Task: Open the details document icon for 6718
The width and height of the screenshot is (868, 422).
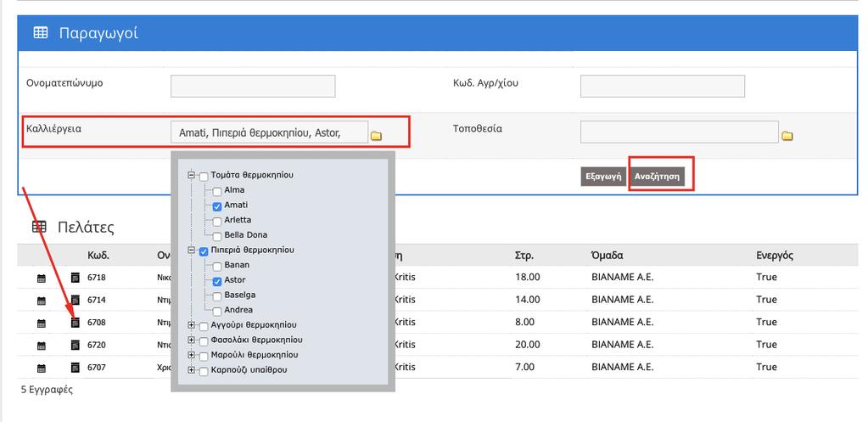Action: 76,278
